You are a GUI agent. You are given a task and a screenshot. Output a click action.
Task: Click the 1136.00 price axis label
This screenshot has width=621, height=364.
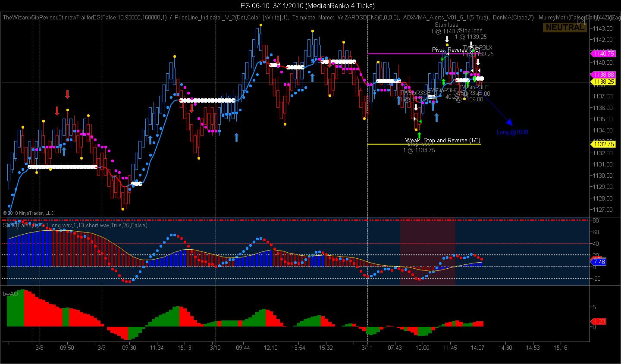click(x=603, y=108)
